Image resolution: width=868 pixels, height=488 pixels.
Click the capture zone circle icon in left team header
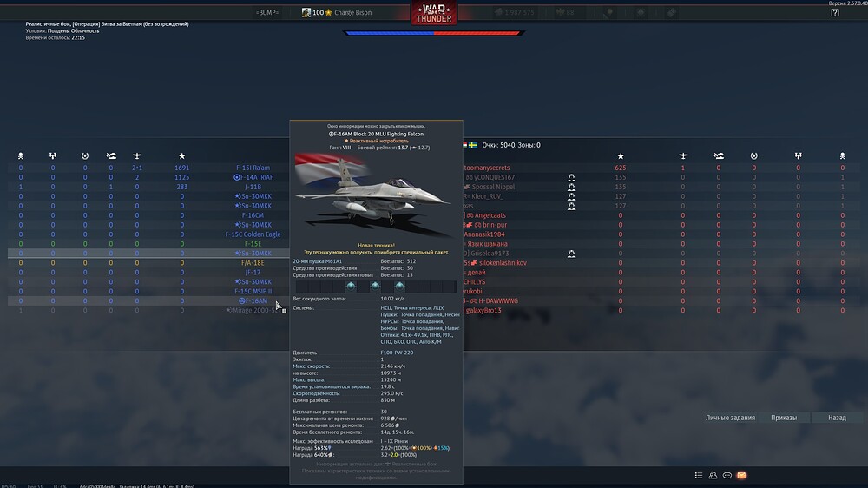pos(85,156)
